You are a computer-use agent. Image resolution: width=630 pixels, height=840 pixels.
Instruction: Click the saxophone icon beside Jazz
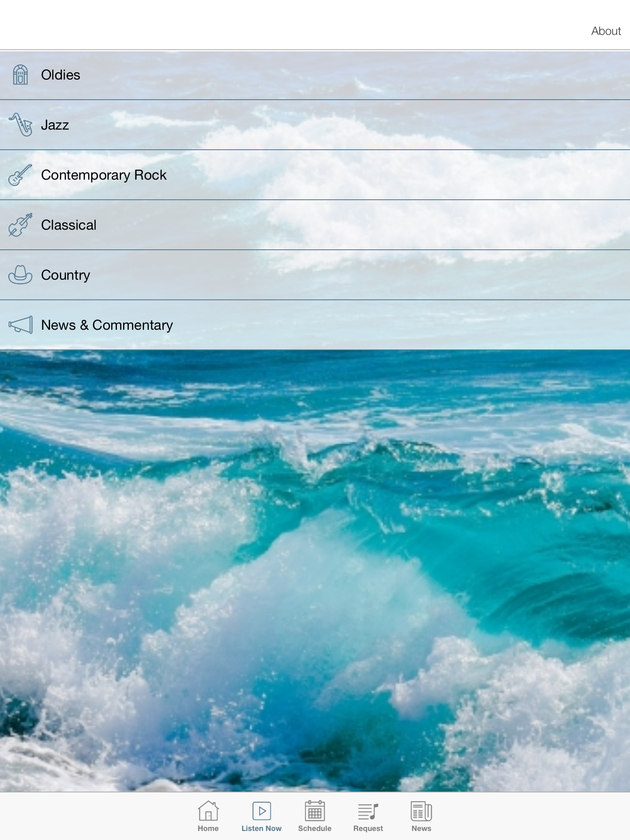point(21,125)
